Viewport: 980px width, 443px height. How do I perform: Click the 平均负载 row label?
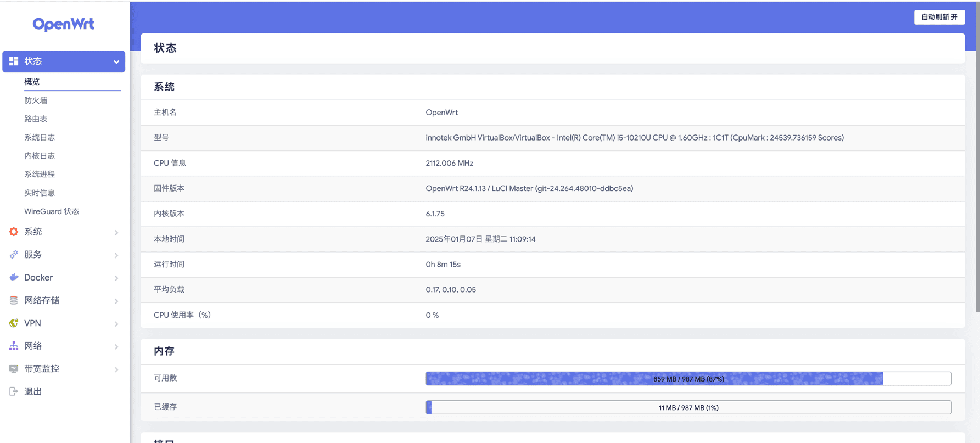click(169, 289)
